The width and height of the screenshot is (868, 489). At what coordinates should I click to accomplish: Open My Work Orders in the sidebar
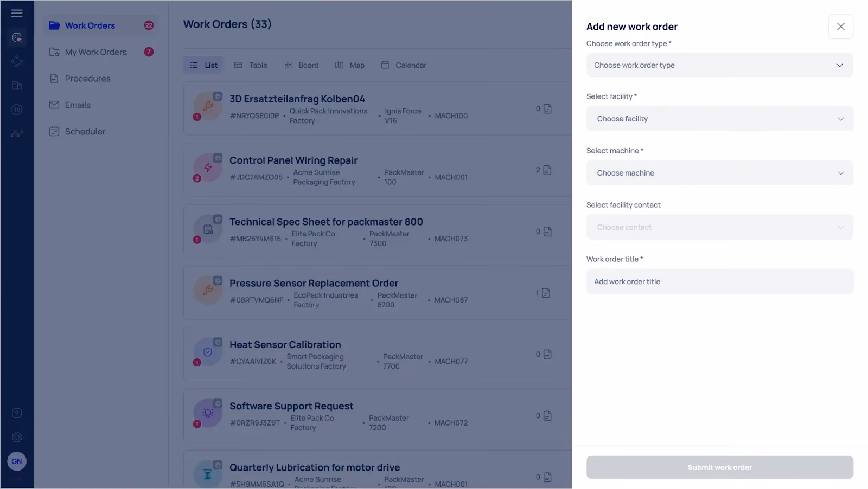click(101, 52)
